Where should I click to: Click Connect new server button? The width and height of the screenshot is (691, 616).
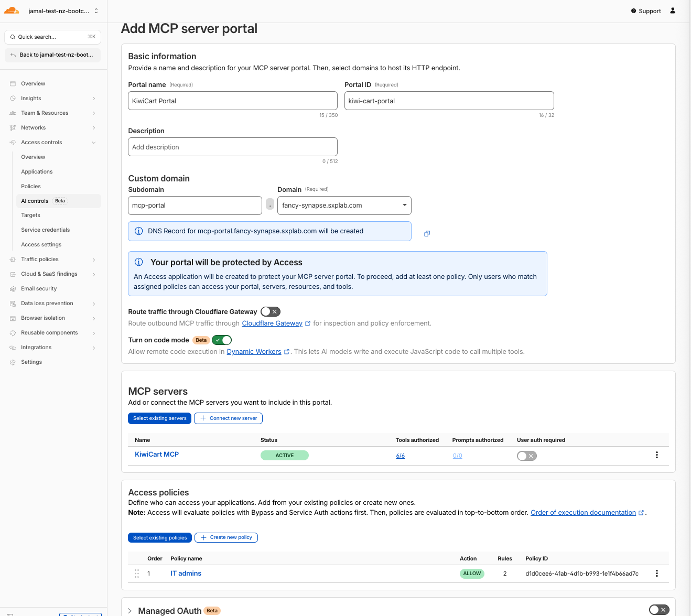[228, 418]
